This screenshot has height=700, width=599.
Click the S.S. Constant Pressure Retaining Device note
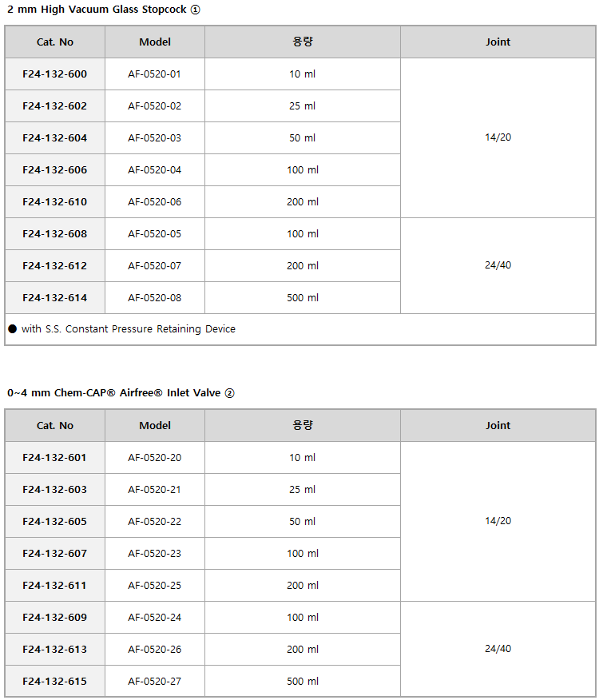[129, 329]
